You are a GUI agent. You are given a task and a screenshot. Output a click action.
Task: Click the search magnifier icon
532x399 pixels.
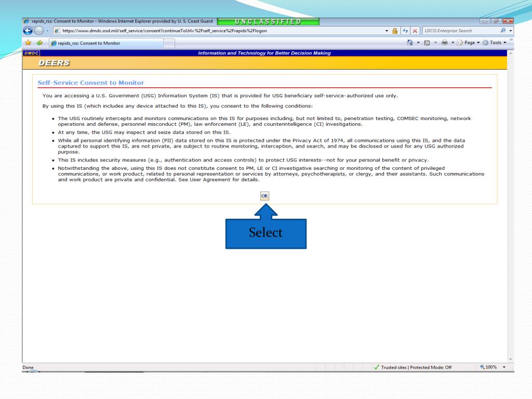503,31
